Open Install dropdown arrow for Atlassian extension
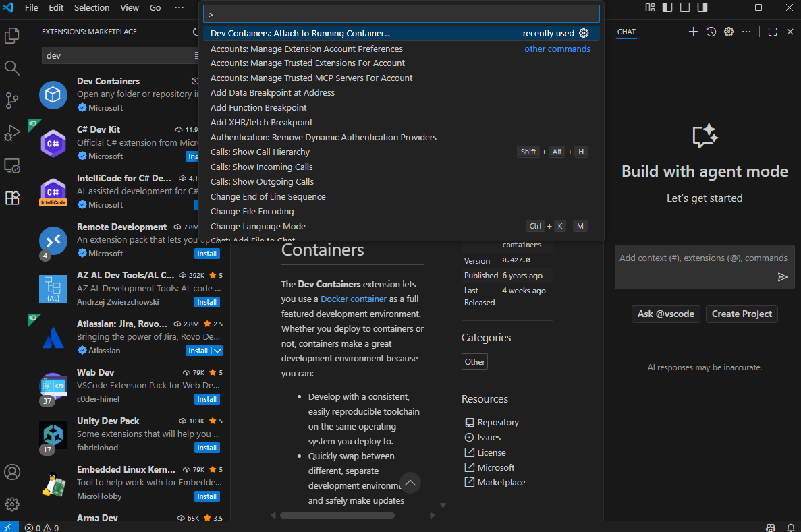 pos(217,351)
